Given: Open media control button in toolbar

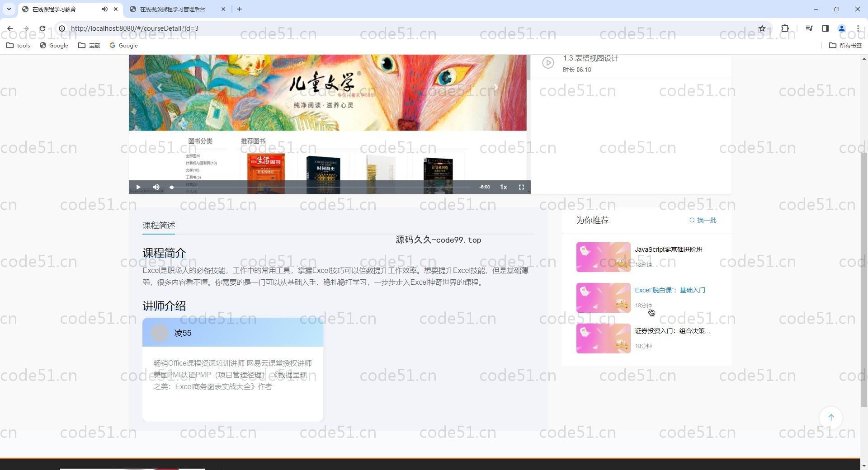Looking at the screenshot, I should click(x=809, y=28).
